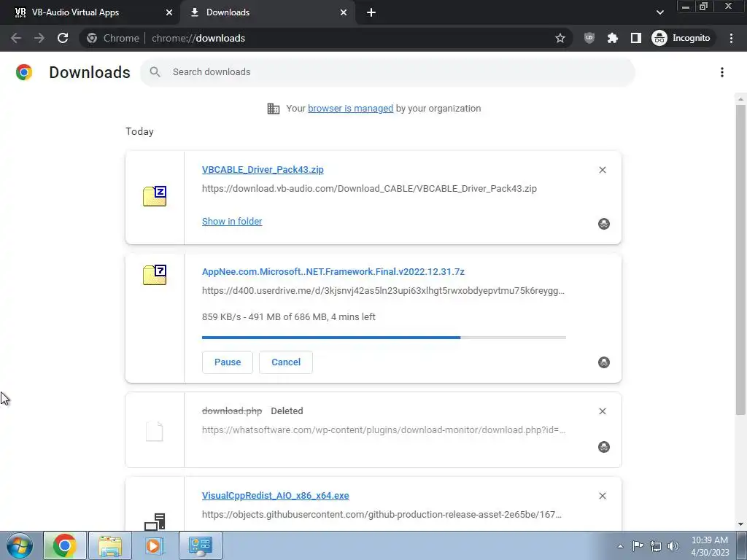Image resolution: width=747 pixels, height=560 pixels.
Task: Click the incognito badge on download.php card
Action: coord(603,447)
